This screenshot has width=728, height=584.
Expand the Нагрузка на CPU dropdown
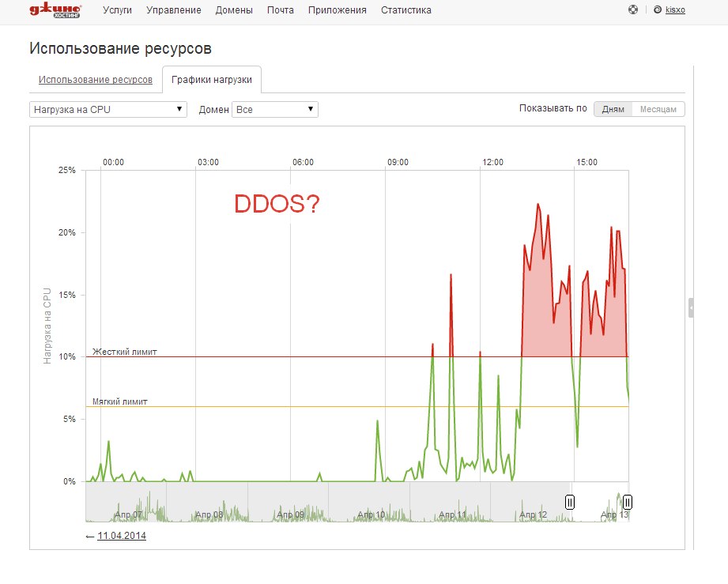tap(108, 110)
